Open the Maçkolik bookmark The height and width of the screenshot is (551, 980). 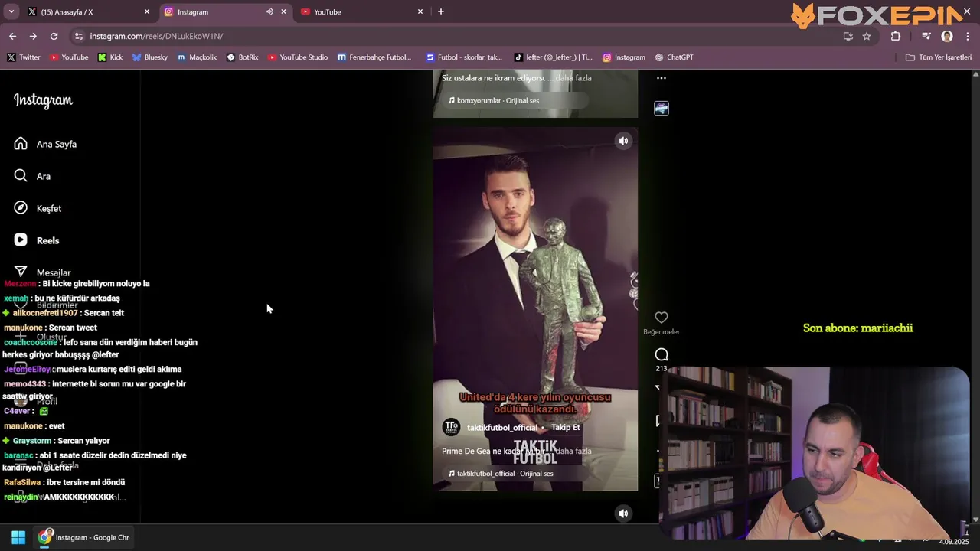[197, 57]
